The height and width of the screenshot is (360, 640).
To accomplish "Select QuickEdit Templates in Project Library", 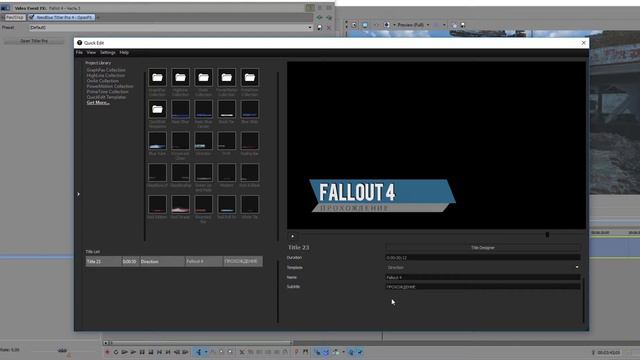I will 106,97.
